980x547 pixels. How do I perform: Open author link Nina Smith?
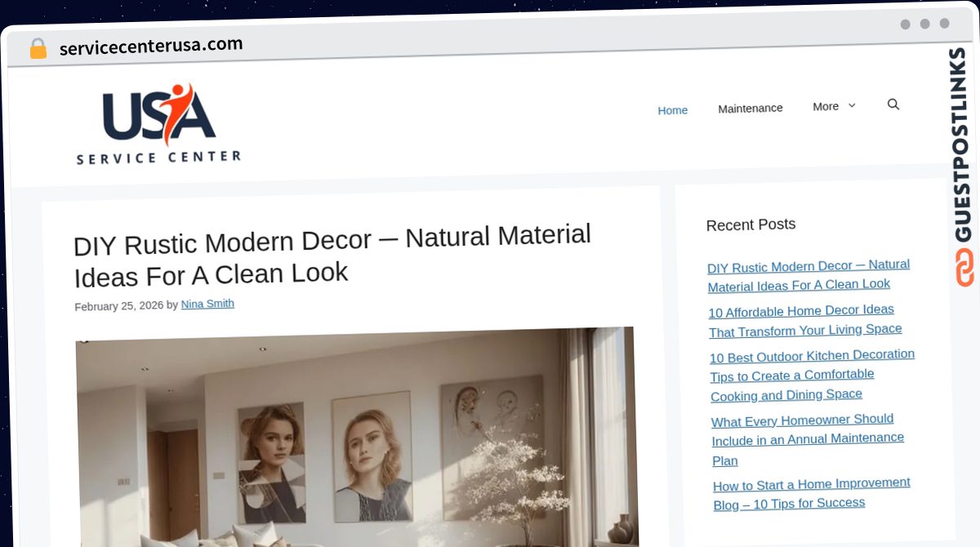tap(207, 304)
